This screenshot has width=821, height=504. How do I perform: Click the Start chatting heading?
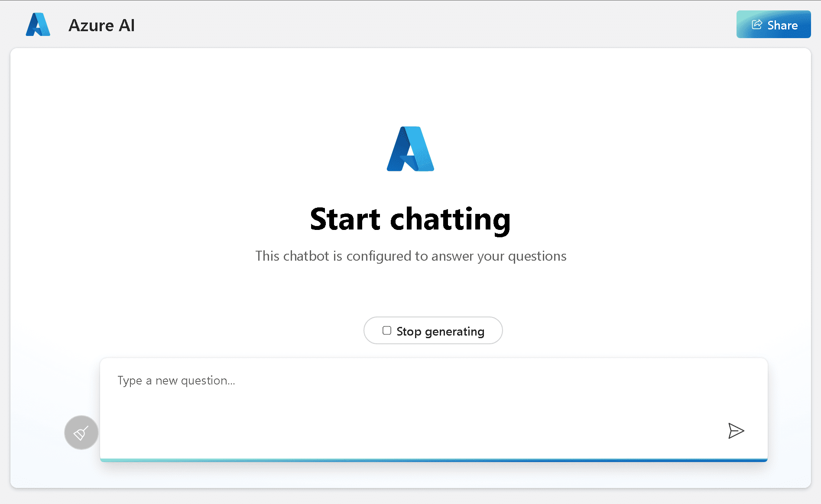(x=410, y=220)
